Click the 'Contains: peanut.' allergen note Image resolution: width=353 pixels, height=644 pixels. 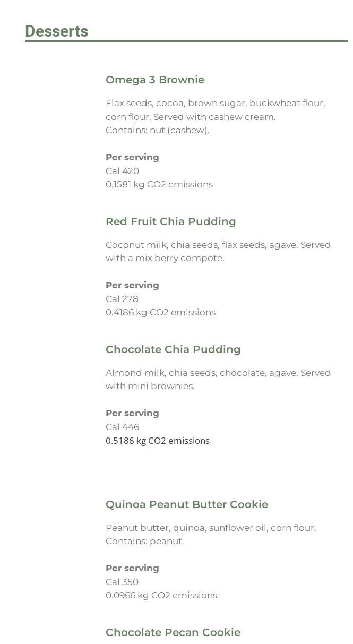tap(144, 541)
